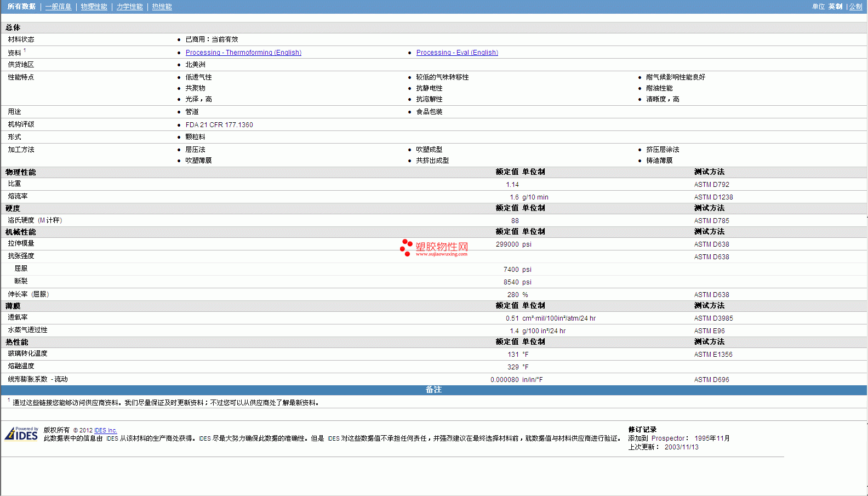This screenshot has height=496, width=868.
Task: Click FDA 21 CFR 177.1360 rating
Action: click(219, 125)
